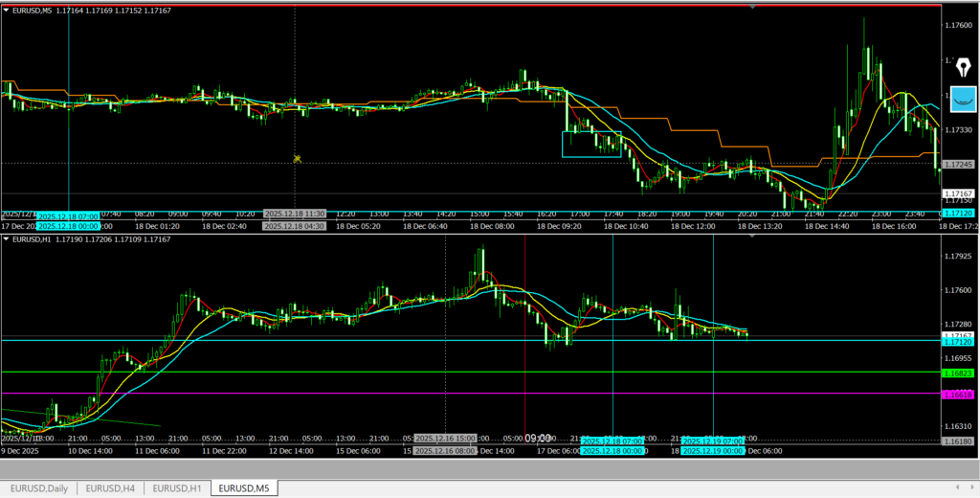Image resolution: width=980 pixels, height=498 pixels.
Task: Expand the EURUSD,M5 chart title arrow
Action: pyautogui.click(x=7, y=11)
